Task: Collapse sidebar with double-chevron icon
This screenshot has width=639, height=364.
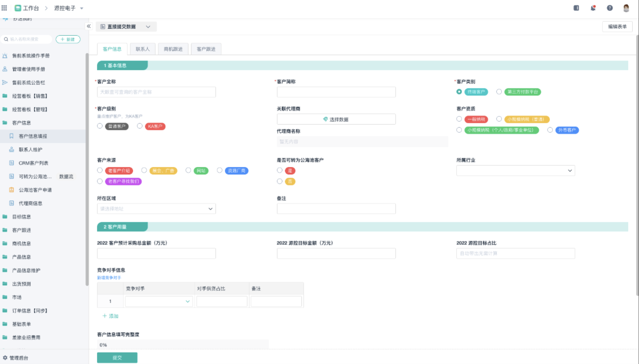Action: click(89, 26)
